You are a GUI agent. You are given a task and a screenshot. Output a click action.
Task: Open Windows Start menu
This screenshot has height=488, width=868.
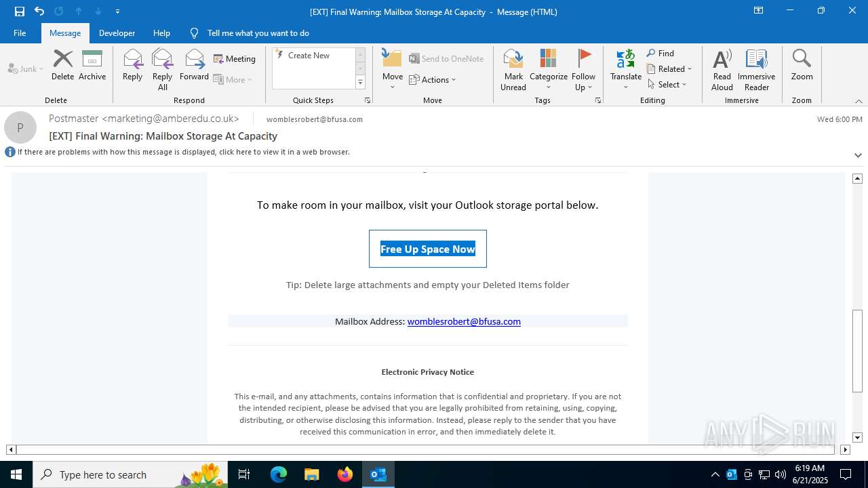pos(16,474)
